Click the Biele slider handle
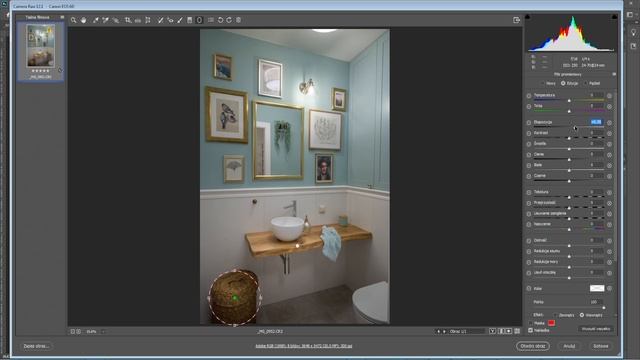 click(569, 170)
